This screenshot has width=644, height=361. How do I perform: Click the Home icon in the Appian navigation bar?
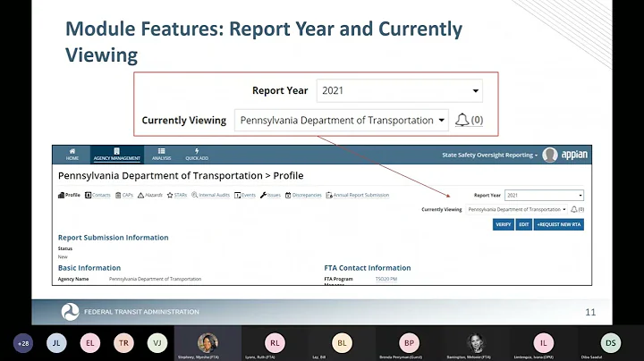(x=72, y=151)
